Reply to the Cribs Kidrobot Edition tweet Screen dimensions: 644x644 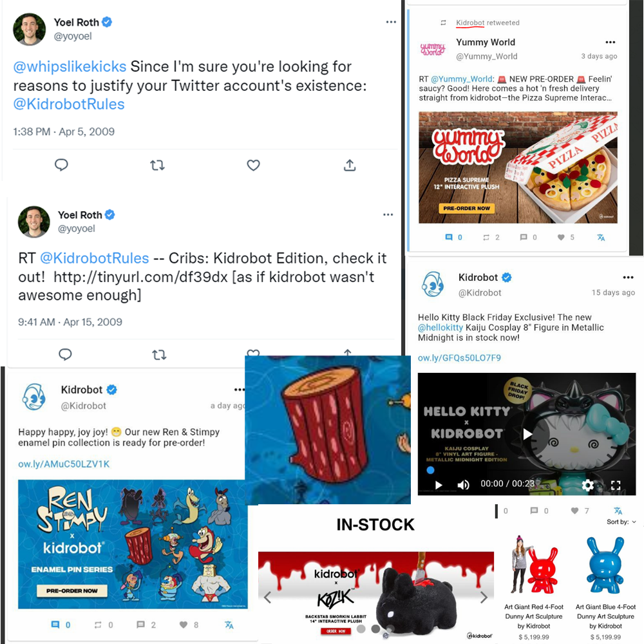coord(65,354)
